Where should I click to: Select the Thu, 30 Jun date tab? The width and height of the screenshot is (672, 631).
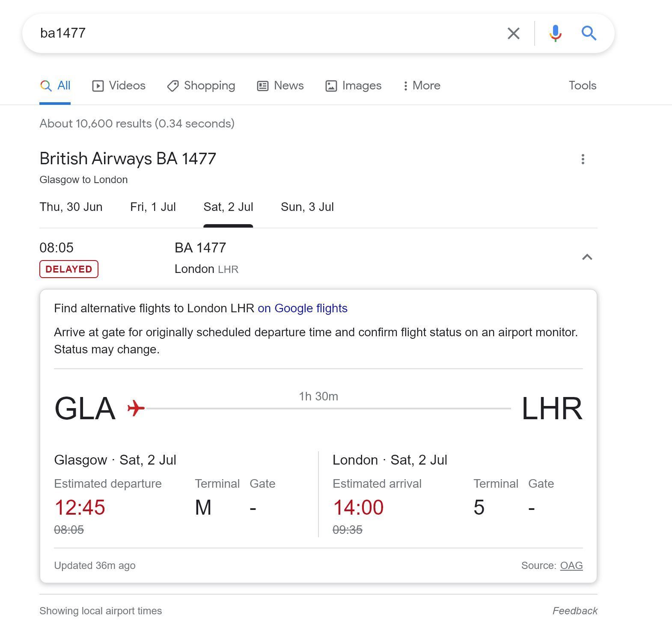(x=71, y=207)
